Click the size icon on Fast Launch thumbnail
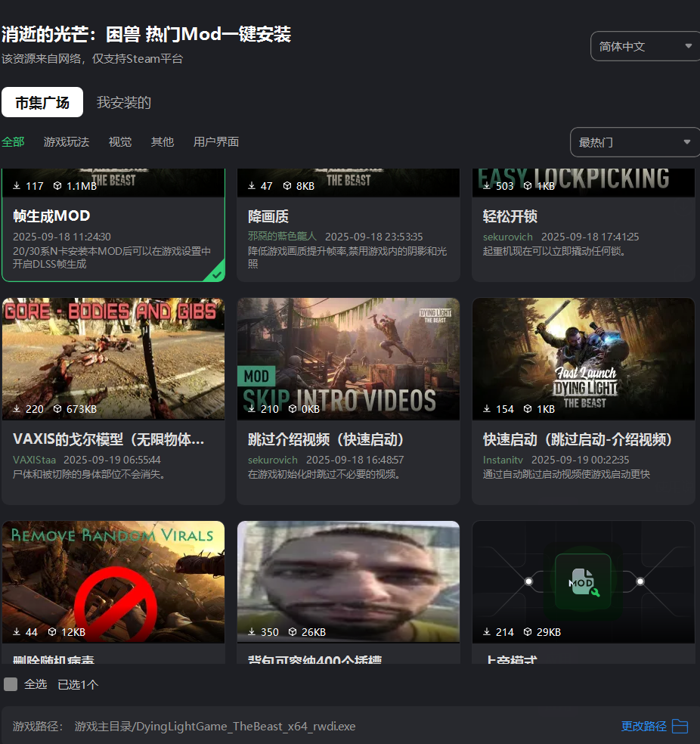Image resolution: width=700 pixels, height=744 pixels. point(528,408)
